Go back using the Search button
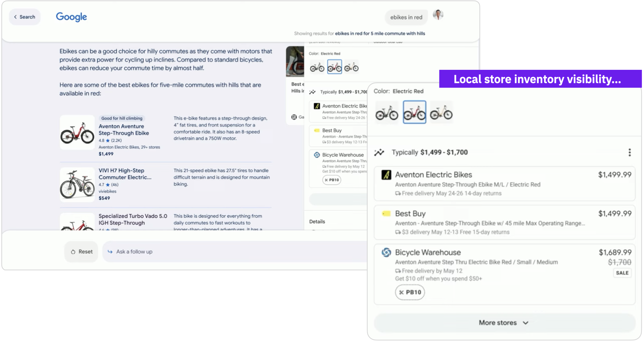Screen dimensions: 644x342 click(24, 17)
